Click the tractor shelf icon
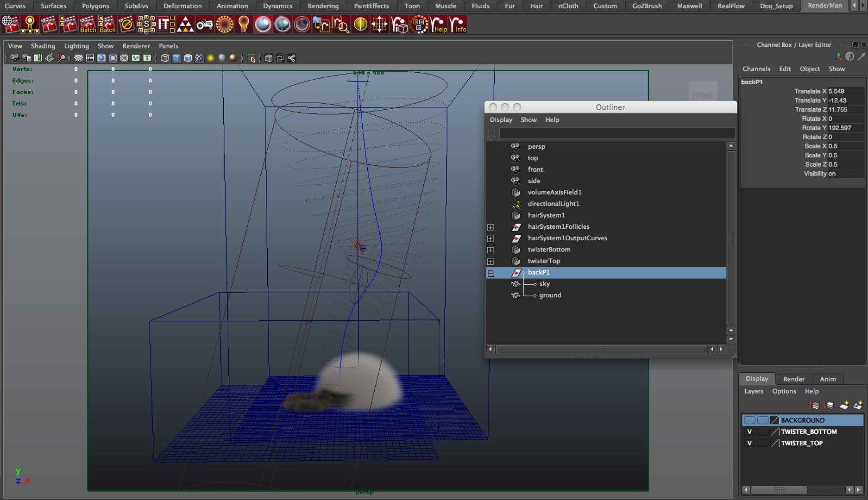The height and width of the screenshot is (500, 868). pyautogui.click(x=204, y=24)
